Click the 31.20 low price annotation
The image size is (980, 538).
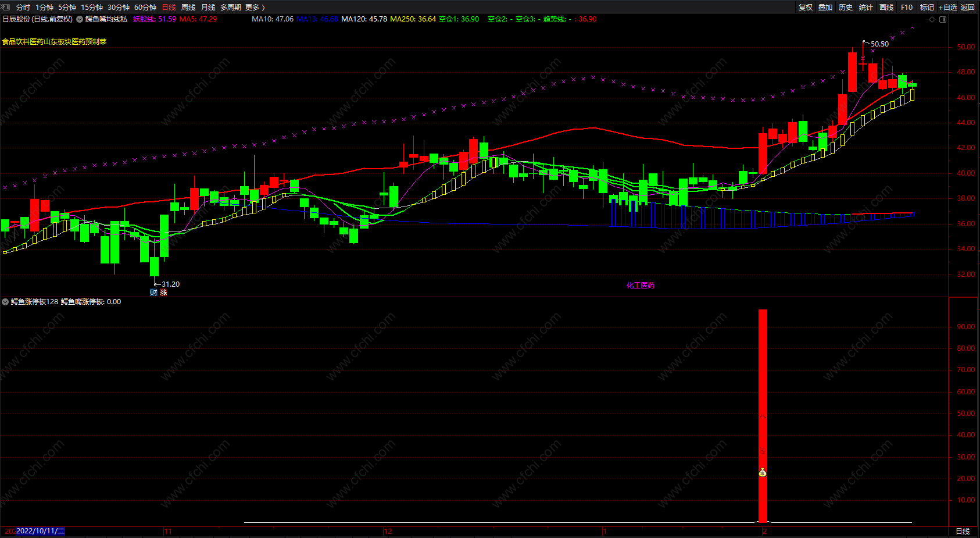pos(171,284)
